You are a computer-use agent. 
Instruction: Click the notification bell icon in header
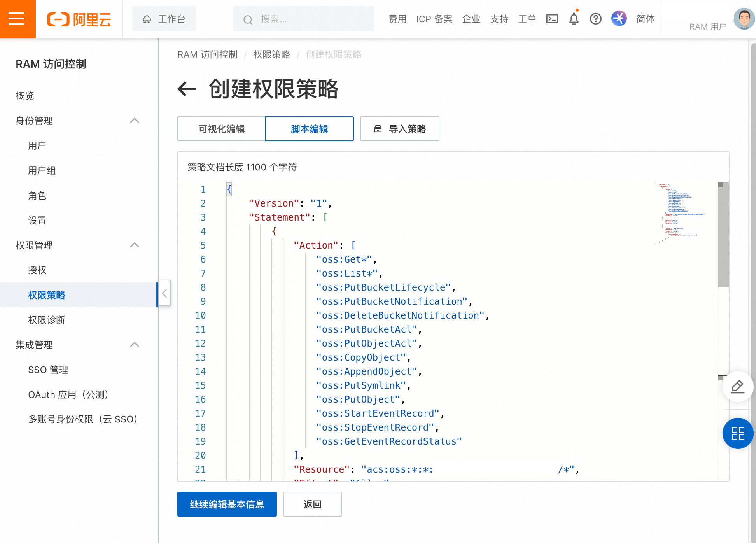click(x=574, y=19)
